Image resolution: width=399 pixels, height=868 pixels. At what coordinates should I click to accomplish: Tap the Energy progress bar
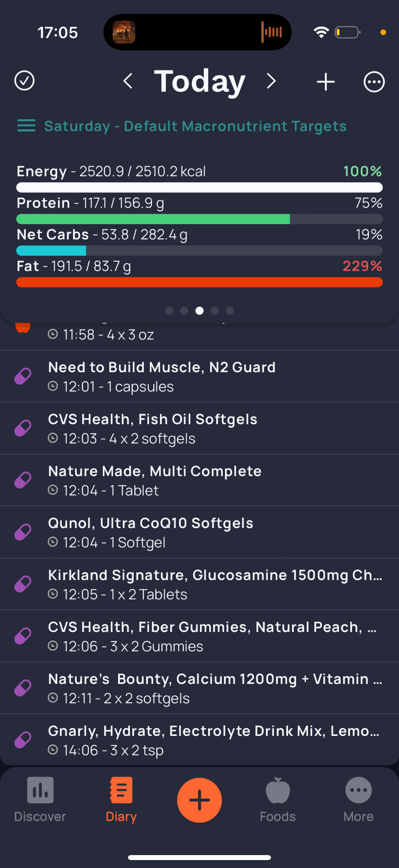(x=199, y=187)
